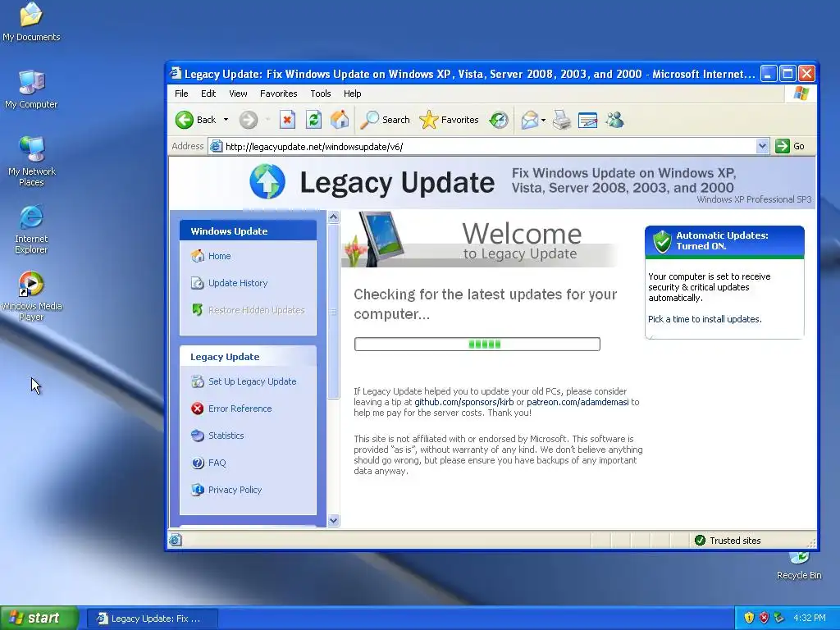Viewport: 840px width, 630px height.
Task: Open the Help menu
Action: (x=352, y=94)
